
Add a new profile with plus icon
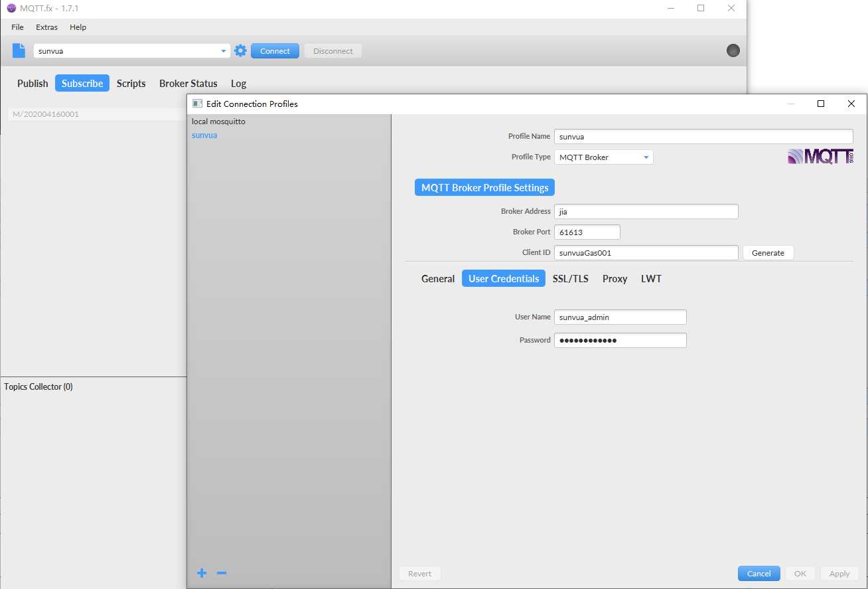point(202,572)
